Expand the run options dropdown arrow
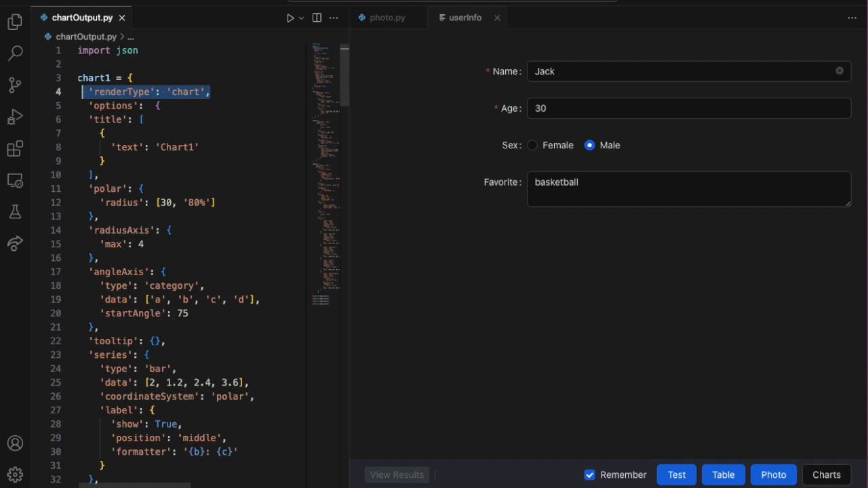This screenshot has width=868, height=488. 301,18
